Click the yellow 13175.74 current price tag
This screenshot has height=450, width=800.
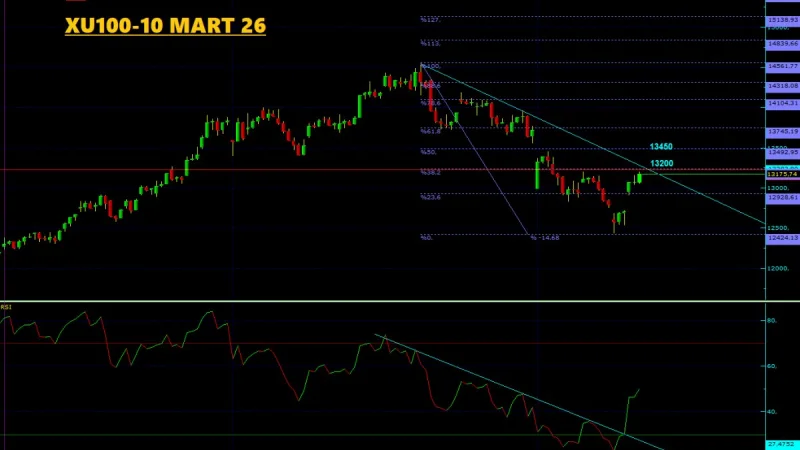[783, 174]
